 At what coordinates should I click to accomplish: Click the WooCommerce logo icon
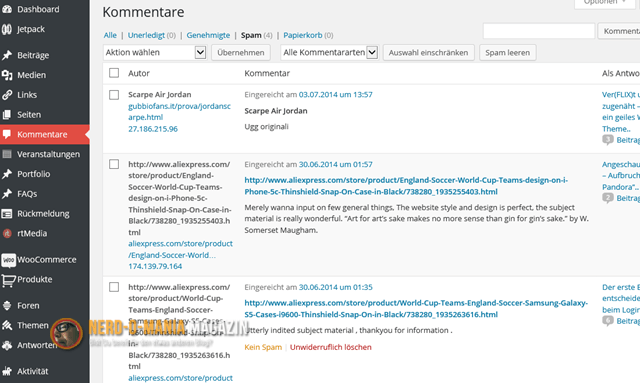pos(8,260)
